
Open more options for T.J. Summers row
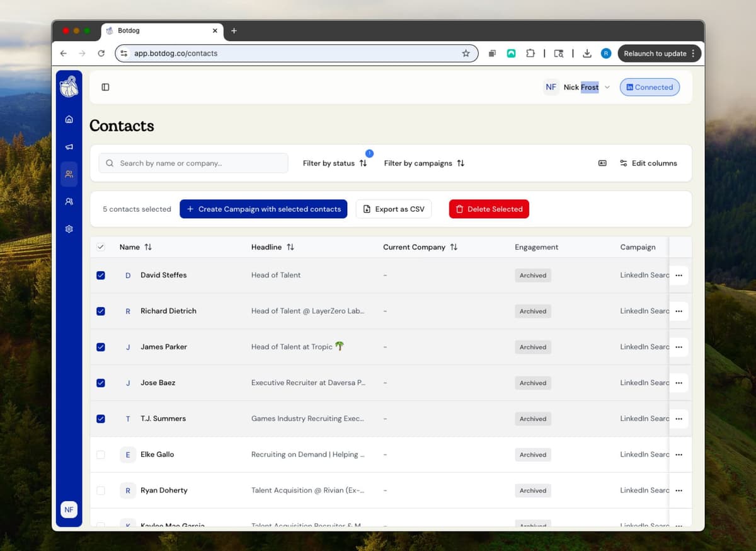(679, 419)
